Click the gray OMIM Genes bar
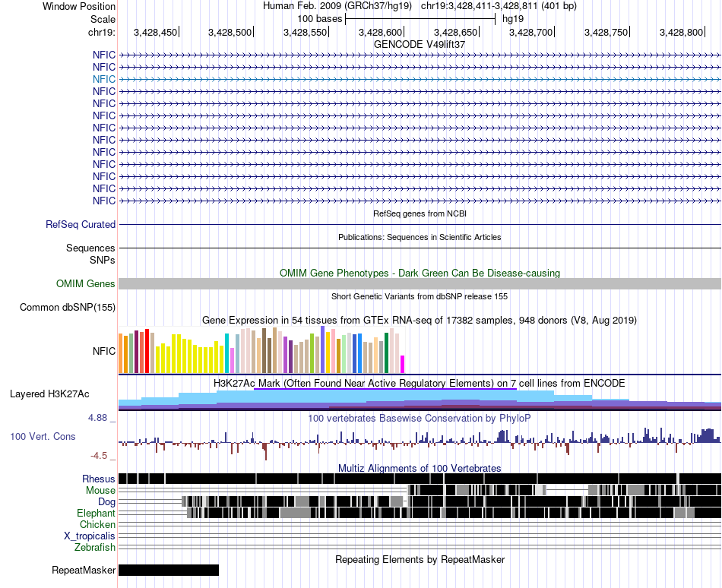Screen dimensions: 722x588 [420, 283]
